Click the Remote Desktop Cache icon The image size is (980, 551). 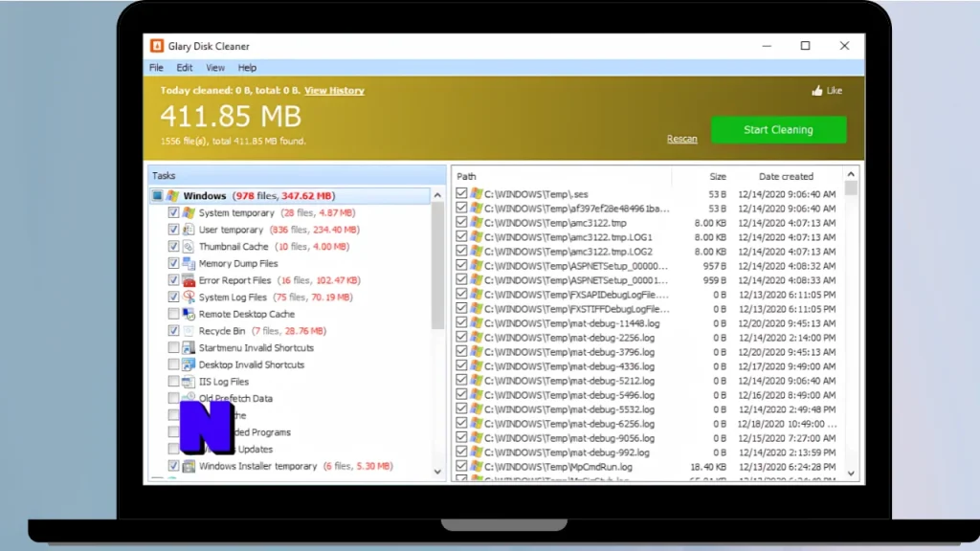(x=189, y=314)
